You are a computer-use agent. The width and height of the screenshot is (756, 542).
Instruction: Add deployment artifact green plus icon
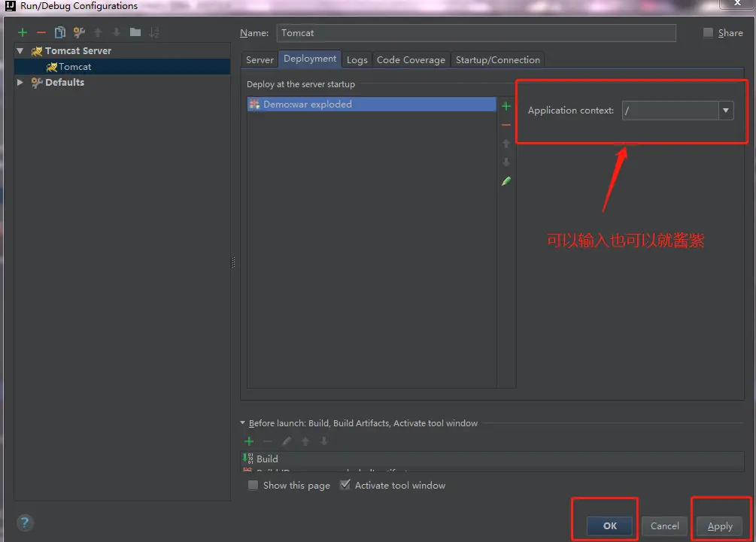coord(506,106)
